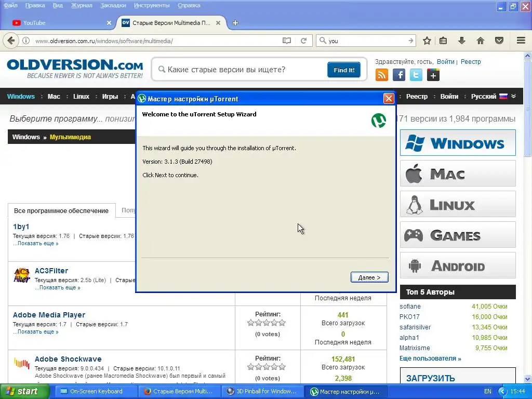Select Linux in site navigation bar
Screen dimensions: 532x399
(x=82, y=96)
